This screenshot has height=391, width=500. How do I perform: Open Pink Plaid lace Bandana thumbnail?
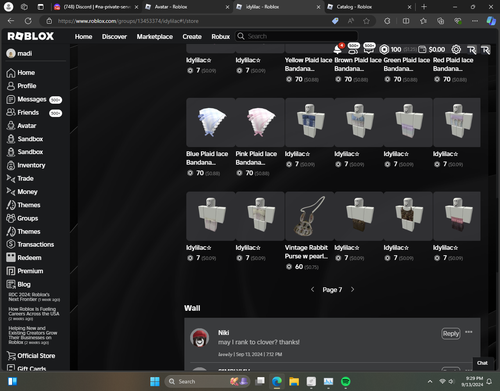[x=260, y=122]
